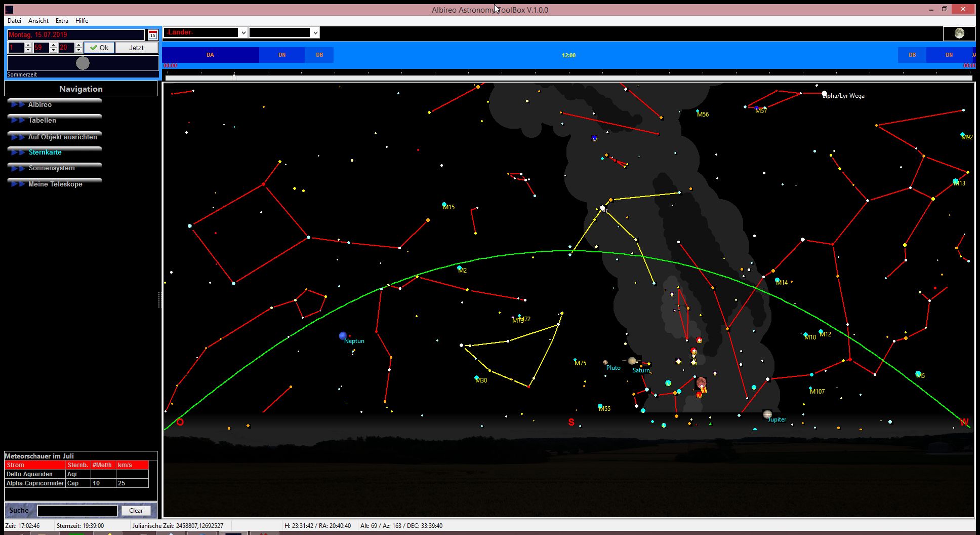Image resolution: width=980 pixels, height=535 pixels.
Task: Open the calendar date picker icon
Action: 152,35
